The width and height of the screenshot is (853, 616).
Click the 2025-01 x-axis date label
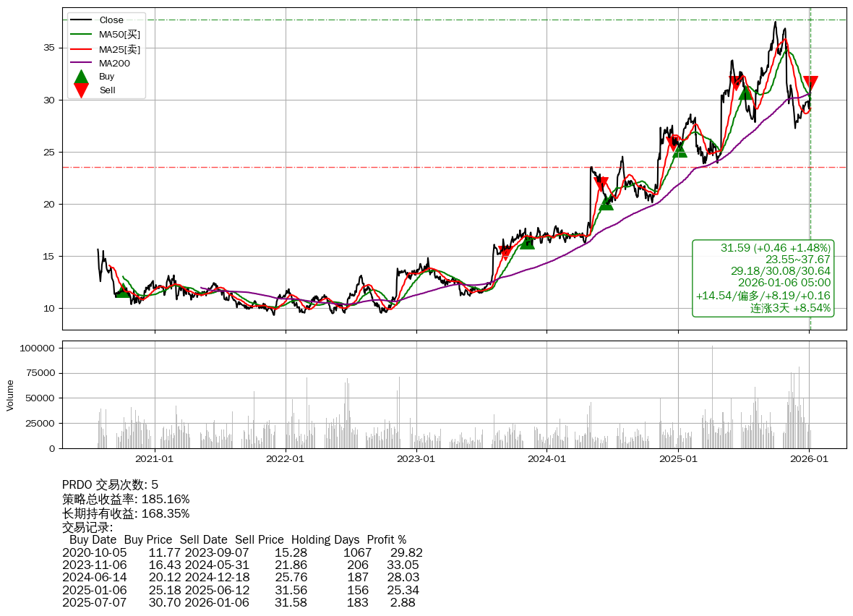point(678,458)
